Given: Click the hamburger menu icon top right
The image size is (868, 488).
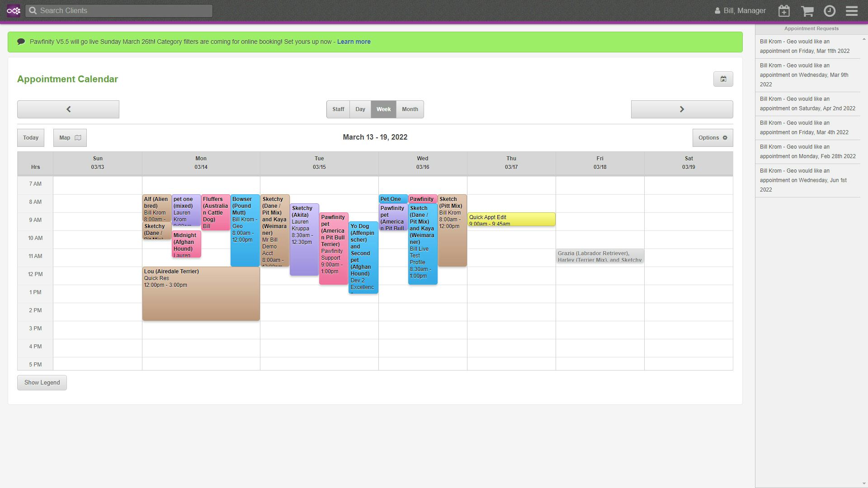Looking at the screenshot, I should 852,10.
